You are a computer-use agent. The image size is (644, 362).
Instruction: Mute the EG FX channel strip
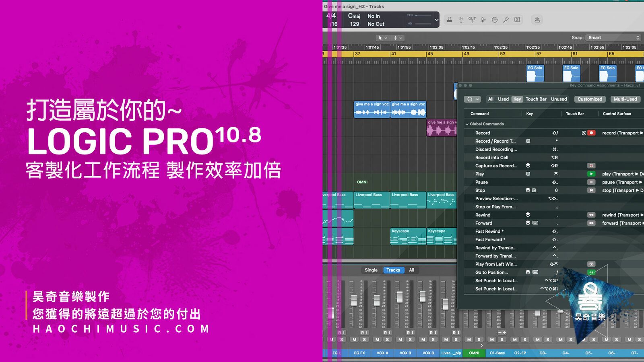tap(355, 339)
